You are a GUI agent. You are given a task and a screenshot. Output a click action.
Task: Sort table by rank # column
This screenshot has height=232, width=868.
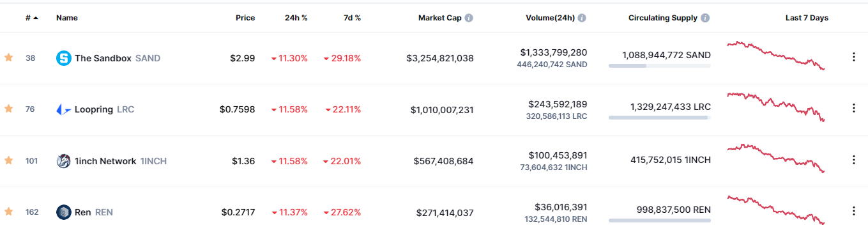click(x=31, y=18)
